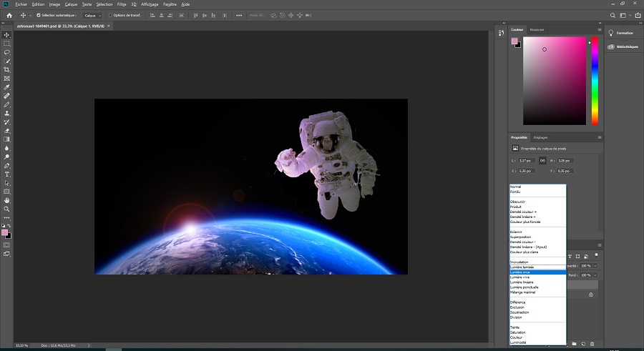Click the share icon at top right
The width and height of the screenshot is (644, 351).
(638, 15)
